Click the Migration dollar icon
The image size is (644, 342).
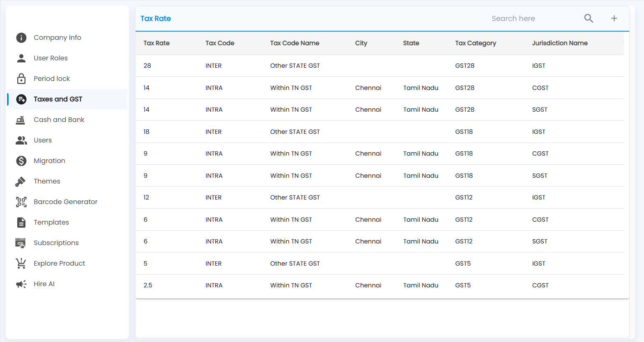coord(21,161)
